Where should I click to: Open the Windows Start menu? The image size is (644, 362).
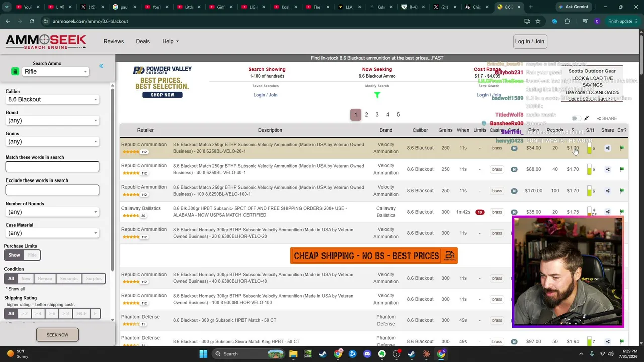click(x=203, y=354)
